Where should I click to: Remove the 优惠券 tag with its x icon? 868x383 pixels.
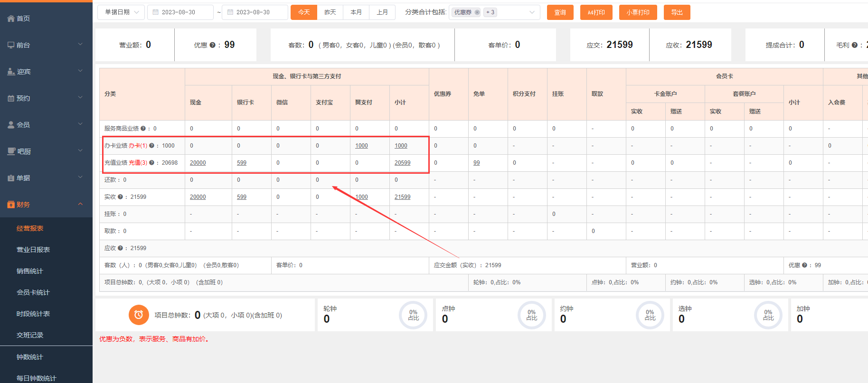pyautogui.click(x=477, y=12)
